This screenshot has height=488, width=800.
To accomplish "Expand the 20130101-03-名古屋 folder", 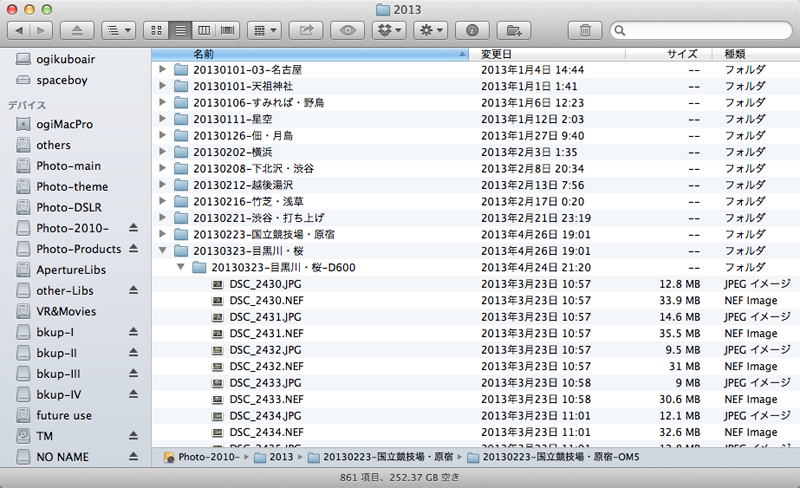I will point(163,70).
